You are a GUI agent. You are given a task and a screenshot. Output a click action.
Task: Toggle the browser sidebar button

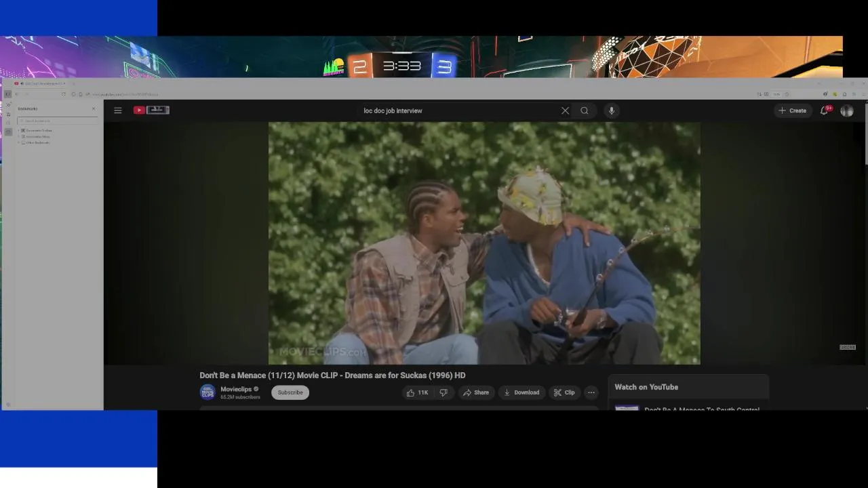click(x=8, y=94)
